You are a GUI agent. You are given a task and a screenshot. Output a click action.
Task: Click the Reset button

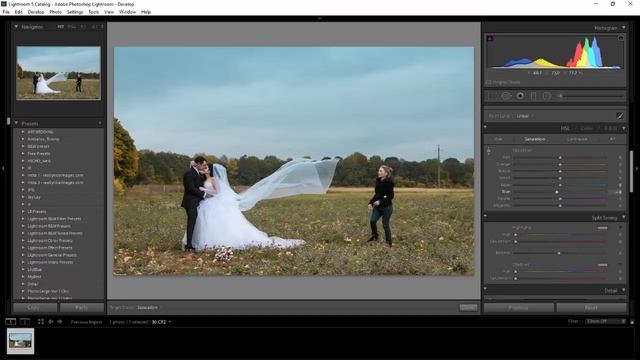click(x=591, y=307)
